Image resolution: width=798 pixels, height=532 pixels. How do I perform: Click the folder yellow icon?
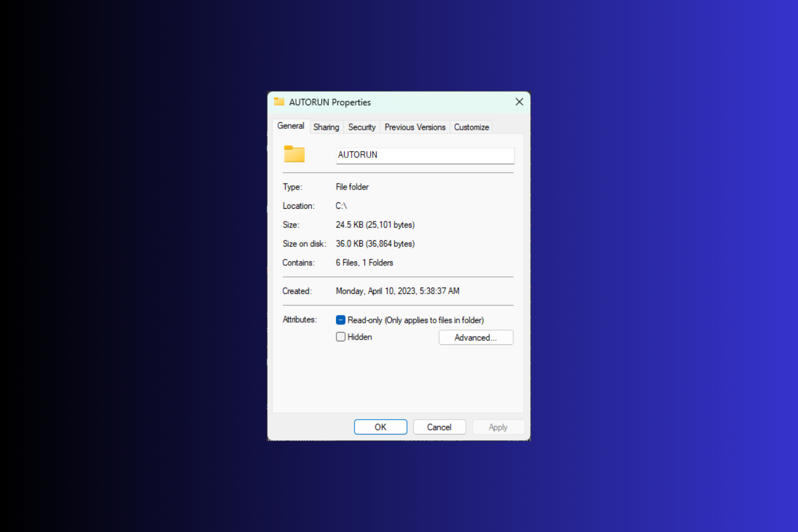[295, 154]
